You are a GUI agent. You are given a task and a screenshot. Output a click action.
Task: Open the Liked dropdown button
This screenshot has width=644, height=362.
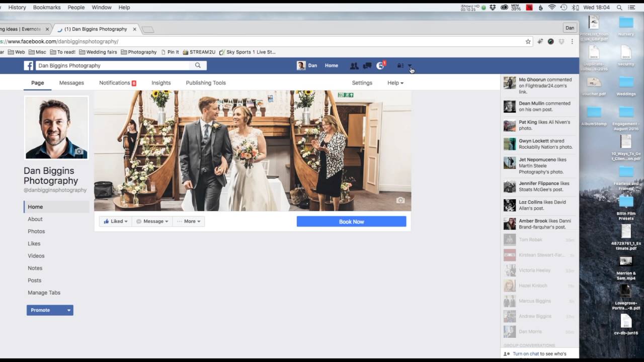coord(115,221)
